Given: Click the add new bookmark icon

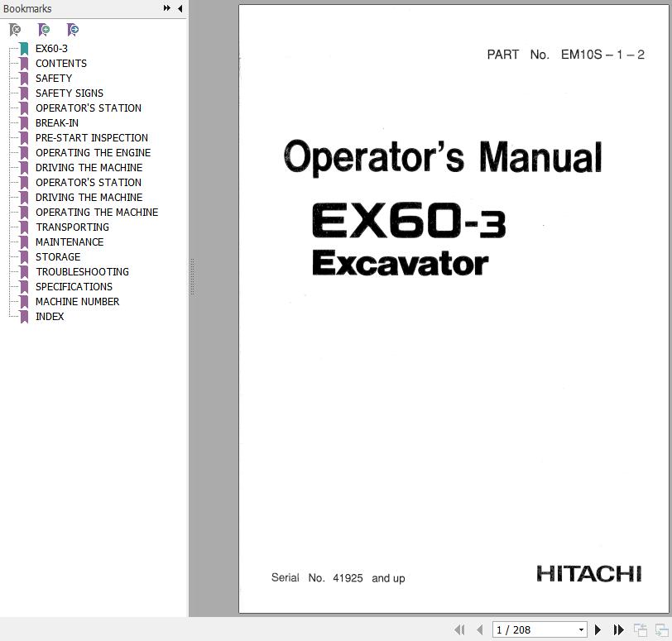Looking at the screenshot, I should click(44, 30).
